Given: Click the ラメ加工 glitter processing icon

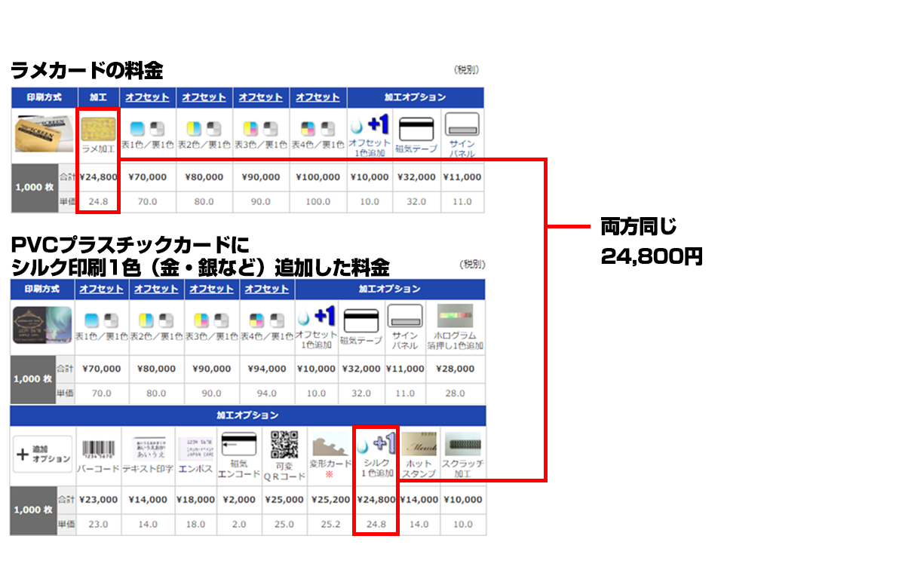Looking at the screenshot, I should (98, 130).
